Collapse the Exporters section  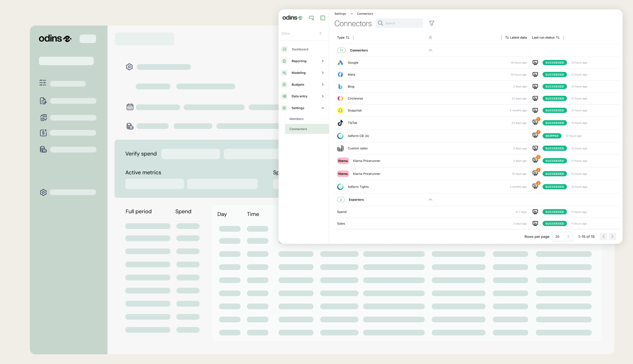click(x=430, y=199)
